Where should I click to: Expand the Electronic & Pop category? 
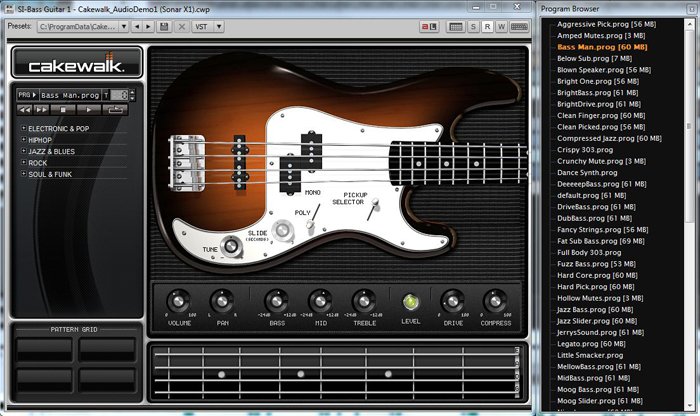click(24, 128)
